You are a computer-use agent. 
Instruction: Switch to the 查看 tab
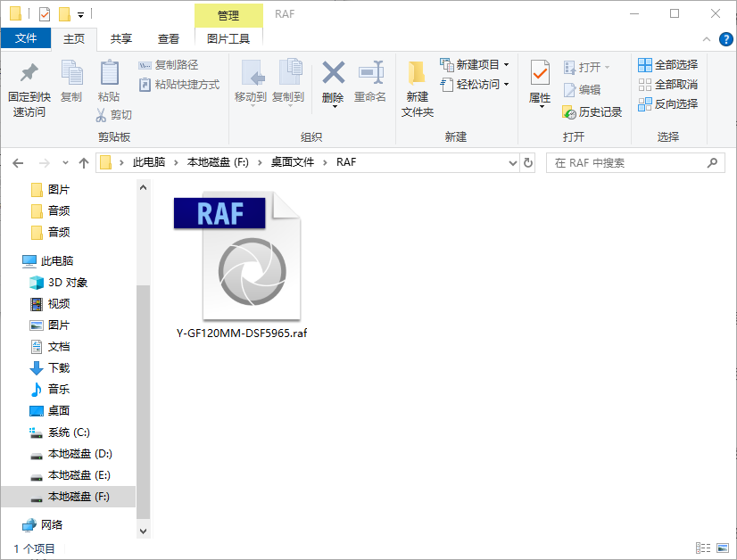pos(170,39)
